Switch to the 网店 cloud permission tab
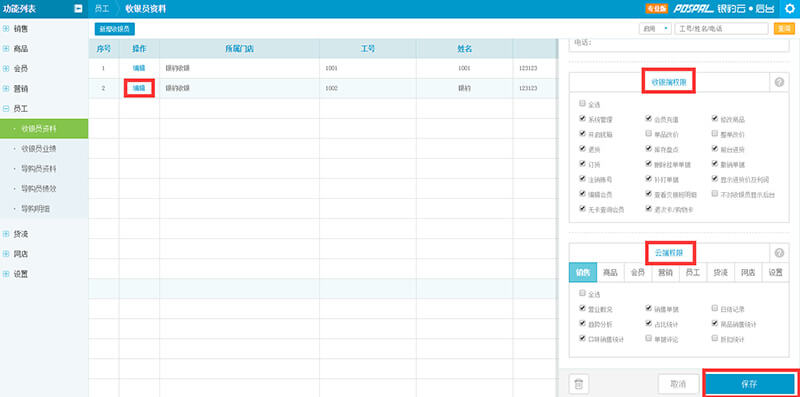This screenshot has height=397, width=800. click(748, 272)
